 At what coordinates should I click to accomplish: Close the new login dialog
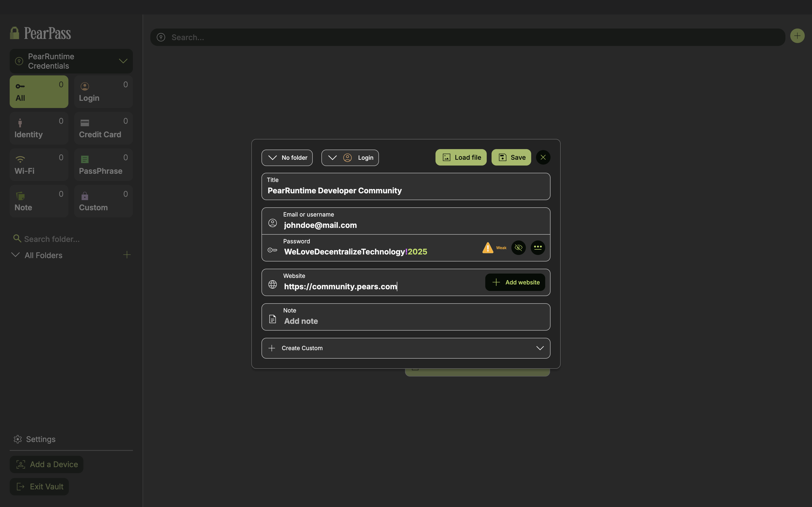pos(543,157)
